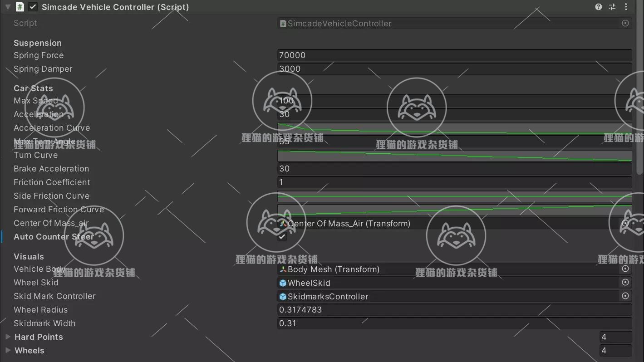Open object picker for Center Of Mass_air

point(625,223)
